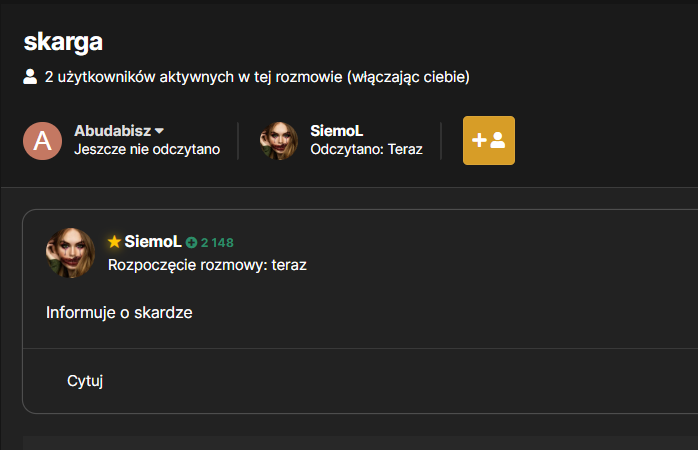Click the 2 148 reputation count
This screenshot has width=698, height=450.
coord(217,243)
